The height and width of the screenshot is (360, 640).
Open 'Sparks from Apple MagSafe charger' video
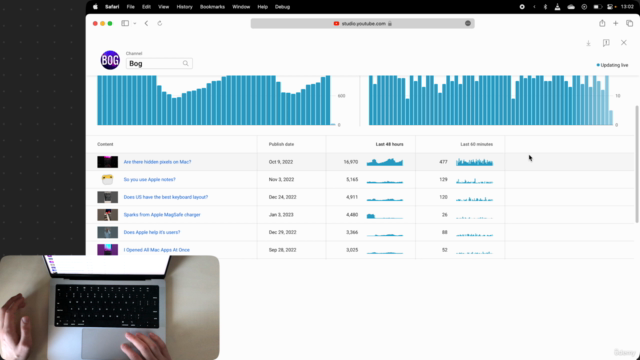[162, 215]
